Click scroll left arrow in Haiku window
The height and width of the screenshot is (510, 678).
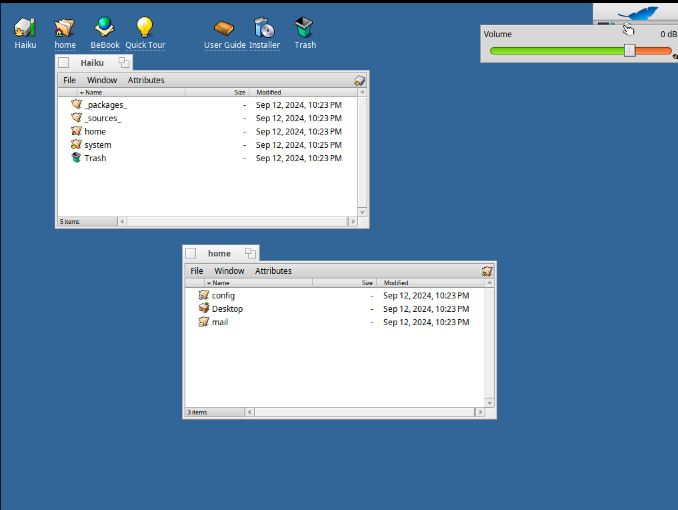pos(122,221)
